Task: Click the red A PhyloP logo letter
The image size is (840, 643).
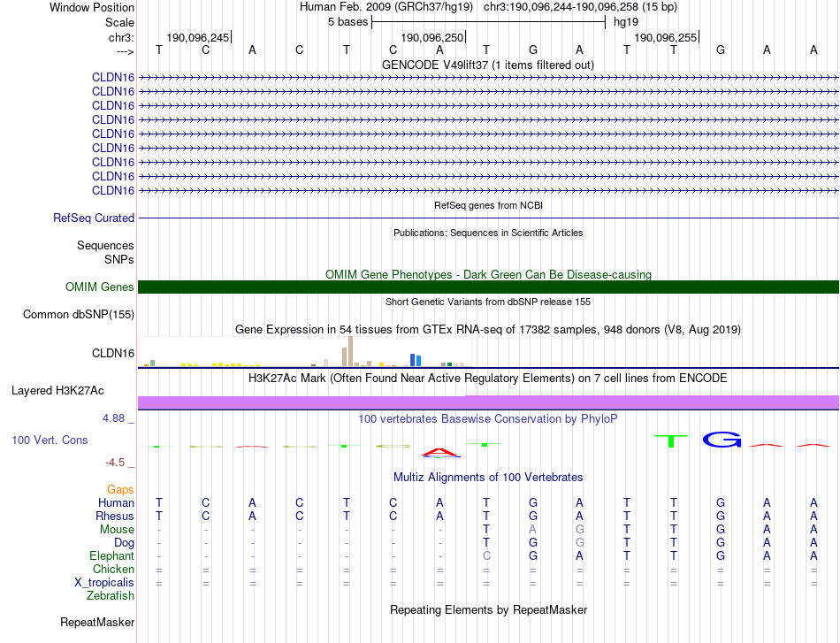Action: point(440,452)
